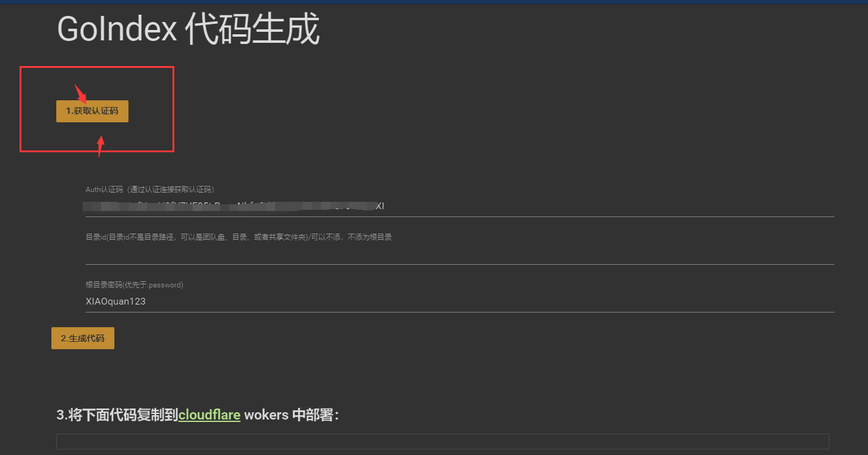Click the red arrow above 获取认证码
This screenshot has width=868, height=455.
tap(80, 94)
